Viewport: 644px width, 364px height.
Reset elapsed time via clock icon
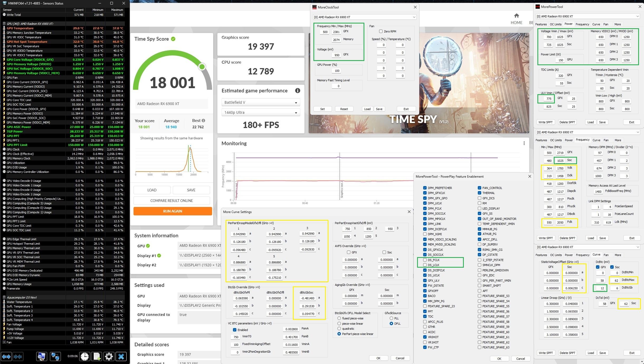[x=85, y=357]
